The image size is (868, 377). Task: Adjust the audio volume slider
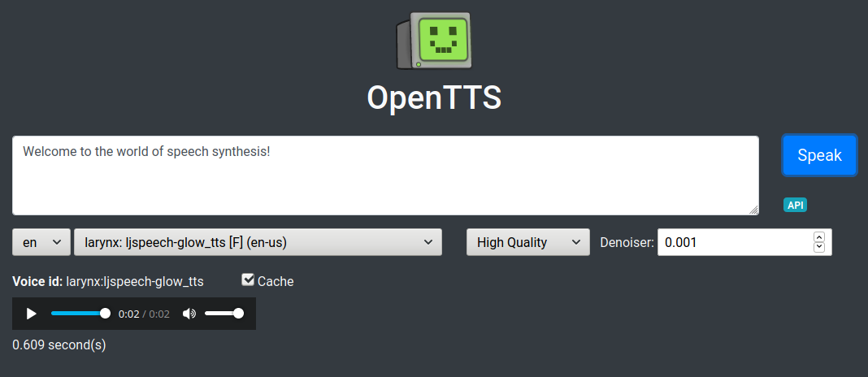[x=224, y=314]
